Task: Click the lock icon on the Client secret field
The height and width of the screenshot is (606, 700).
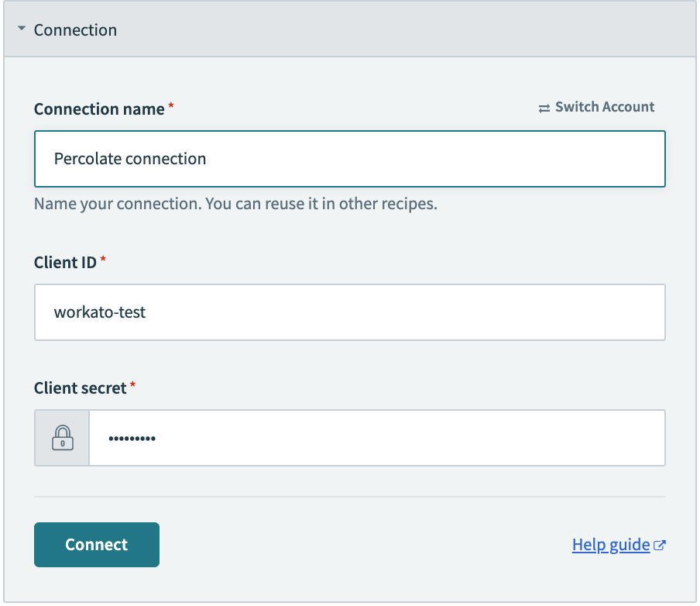Action: click(62, 437)
